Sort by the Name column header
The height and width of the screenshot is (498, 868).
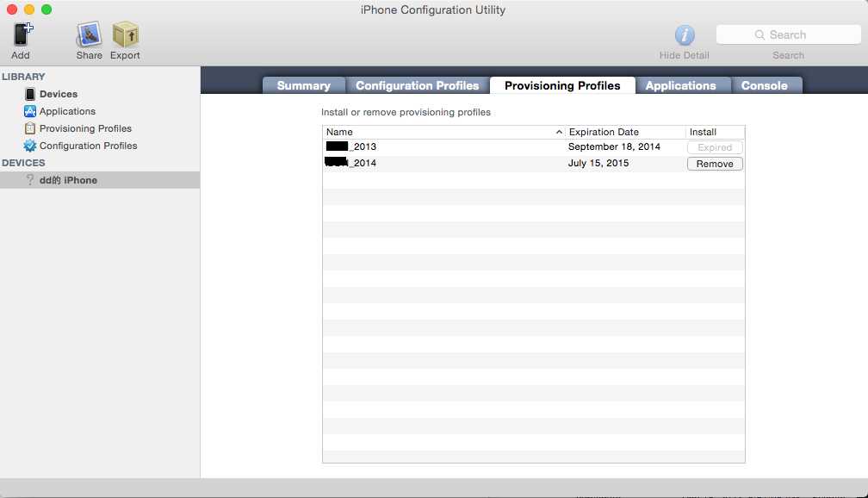point(443,132)
